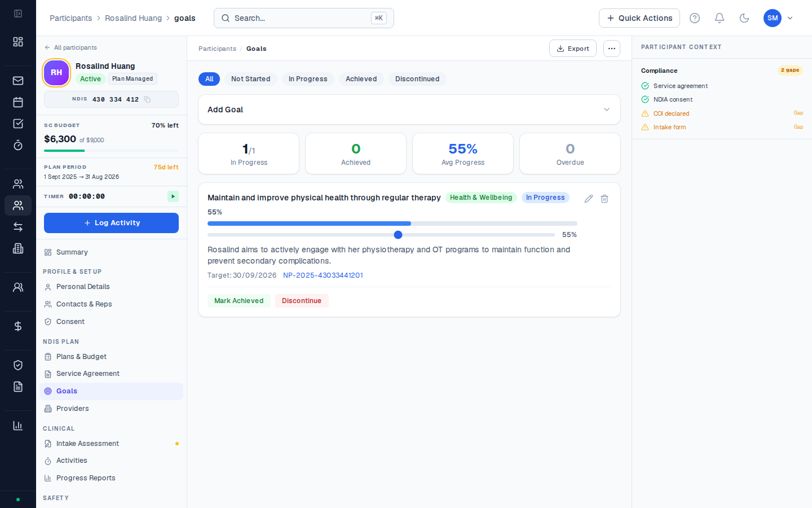Open the notifications bell
This screenshot has width=812, height=508.
point(720,18)
